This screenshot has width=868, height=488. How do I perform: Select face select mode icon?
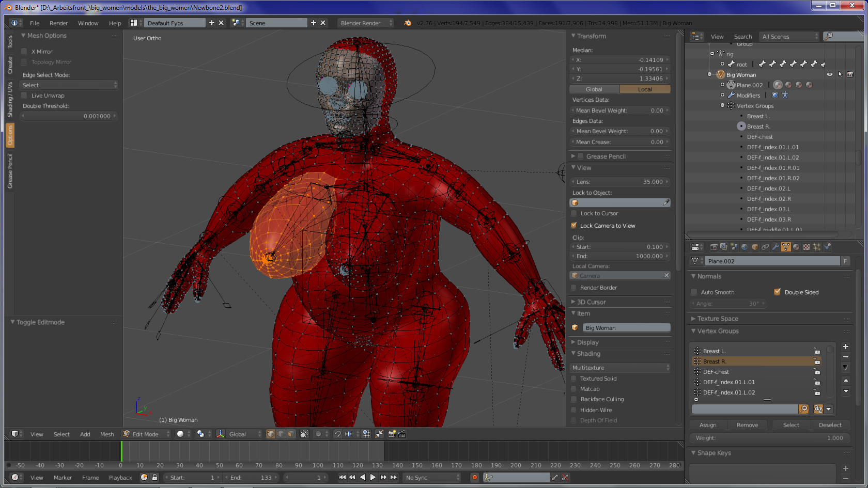[x=291, y=434]
